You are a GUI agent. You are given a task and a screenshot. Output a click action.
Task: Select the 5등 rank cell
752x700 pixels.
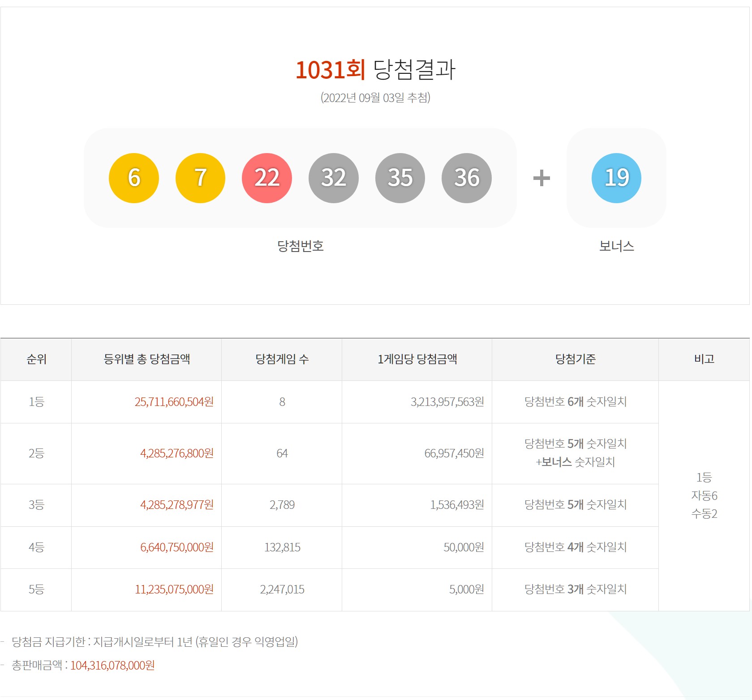click(36, 589)
